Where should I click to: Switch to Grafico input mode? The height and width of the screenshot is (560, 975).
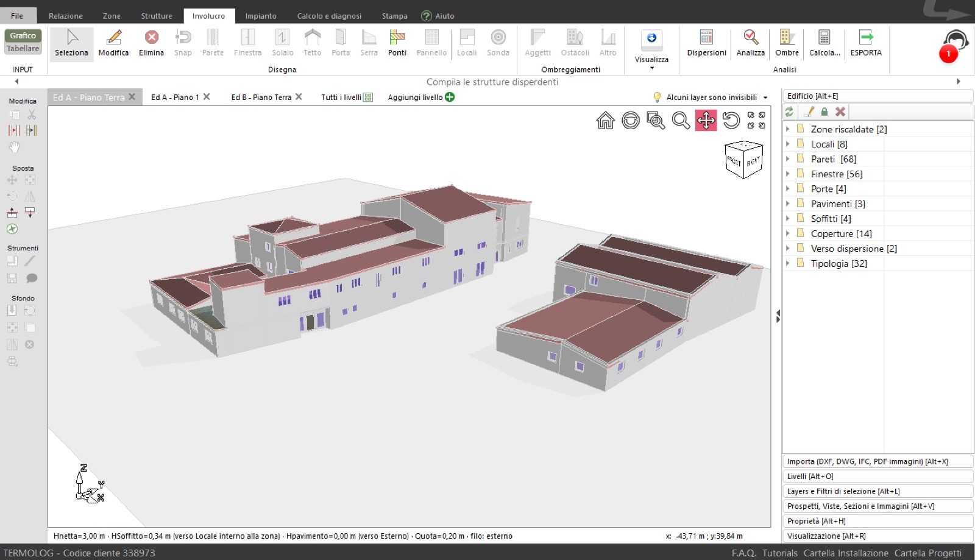tap(23, 36)
